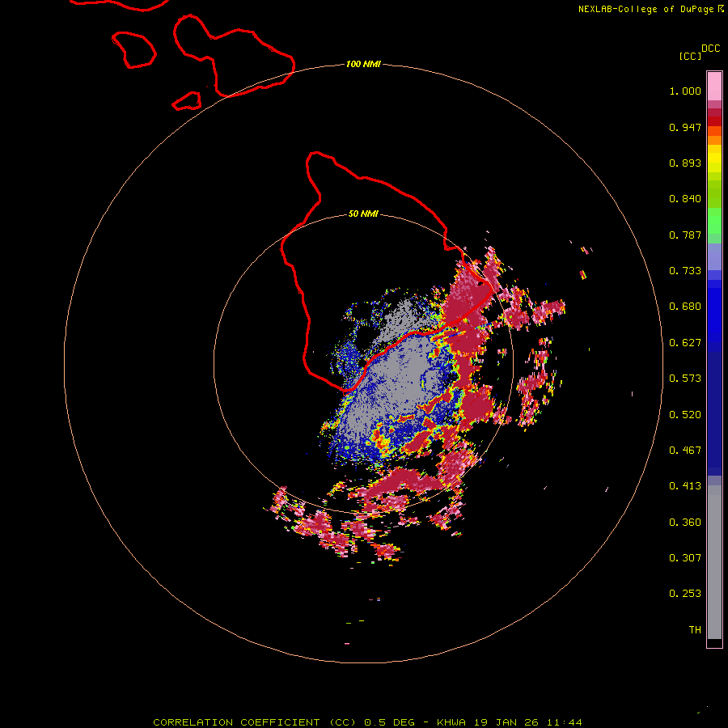
Task: Pick the bright red color bar segment
Action: coord(714,121)
